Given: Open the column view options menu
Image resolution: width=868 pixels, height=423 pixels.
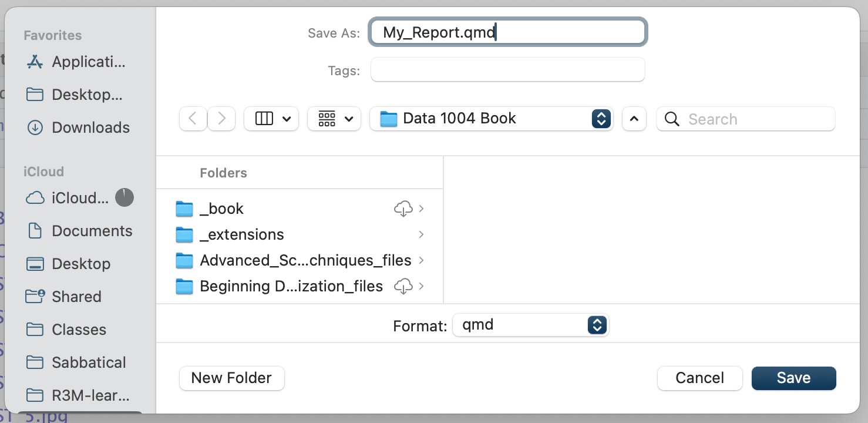Looking at the screenshot, I should coord(271,119).
